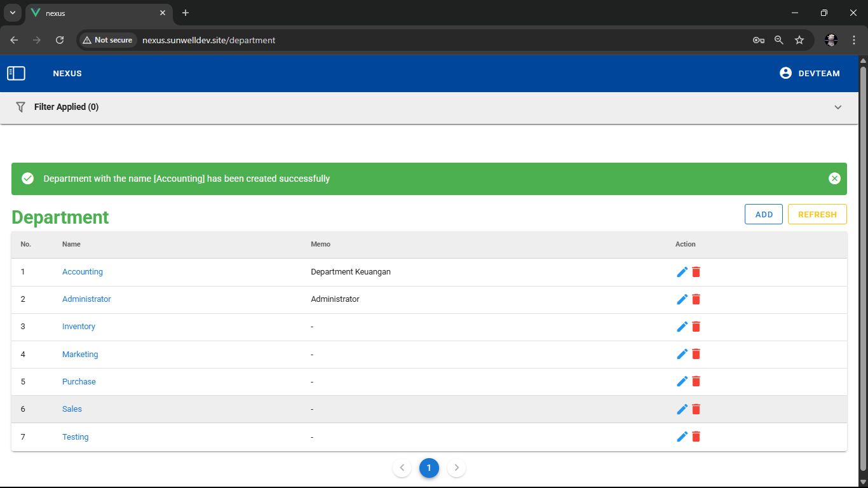The image size is (868, 488).
Task: Delete the Testing department via trash icon
Action: (696, 437)
